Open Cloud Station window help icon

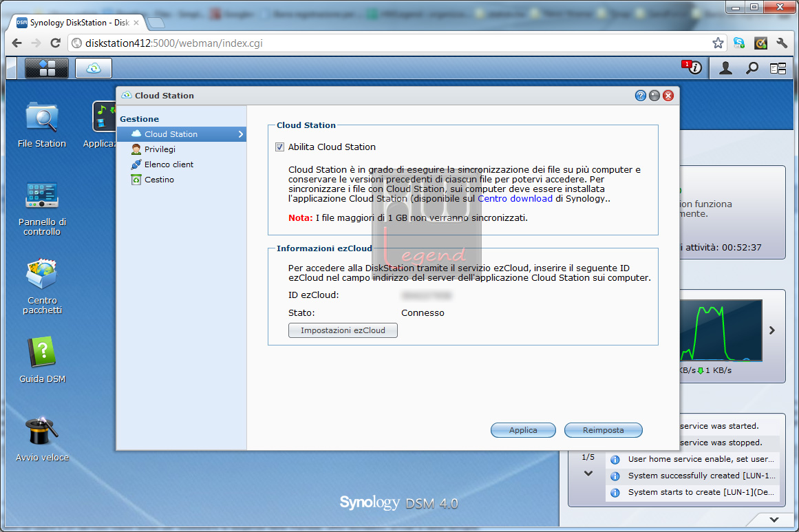pyautogui.click(x=641, y=95)
